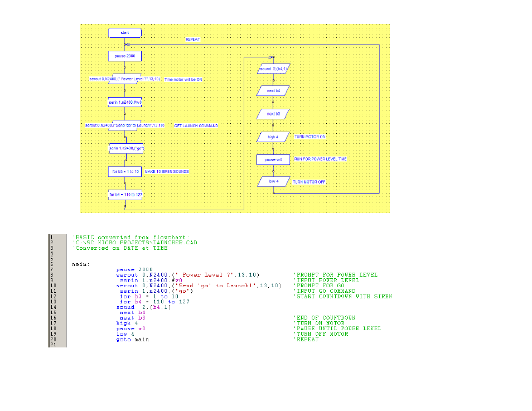Select the REPEAT label on the loop line
Screen dimensions: 532x411
[193, 40]
